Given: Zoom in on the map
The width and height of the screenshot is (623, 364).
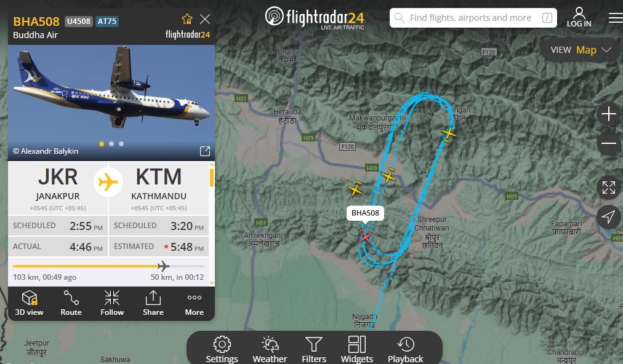Looking at the screenshot, I should (x=608, y=114).
